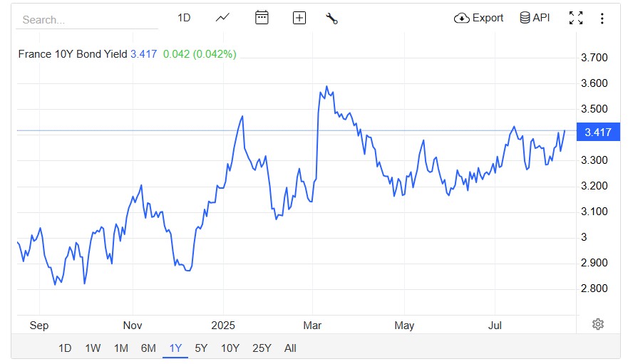Open the calendar date range picker
Image resolution: width=628 pixels, height=364 pixels.
point(262,18)
